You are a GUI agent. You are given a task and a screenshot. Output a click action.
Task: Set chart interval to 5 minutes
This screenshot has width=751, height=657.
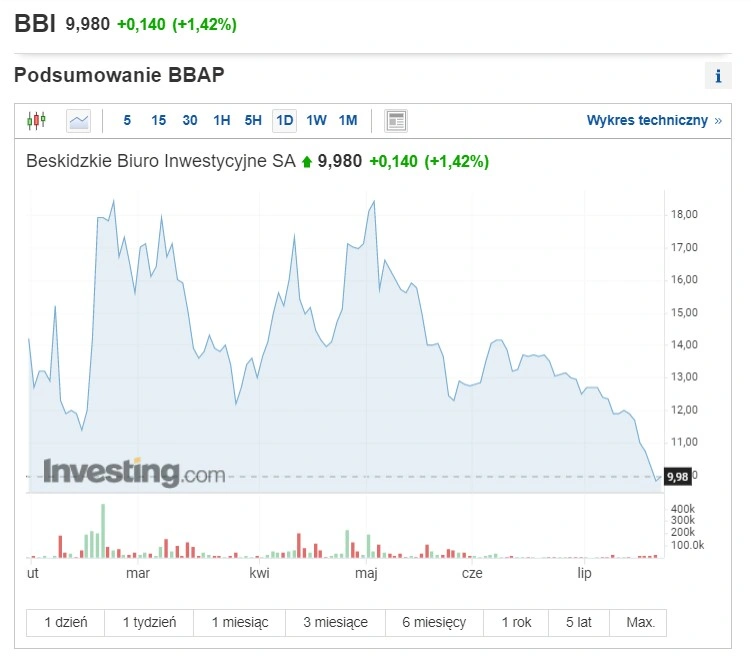coord(127,120)
